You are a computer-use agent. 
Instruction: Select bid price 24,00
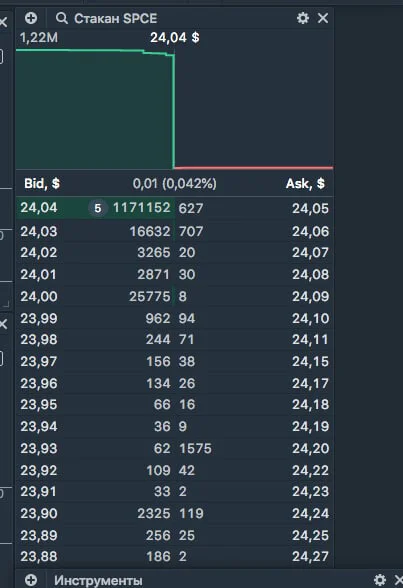39,297
